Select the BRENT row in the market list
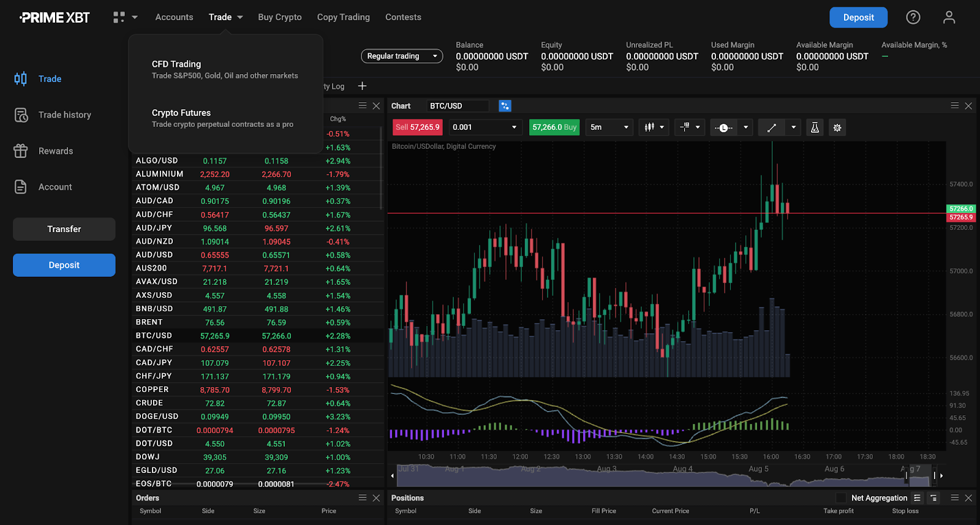980x525 pixels. 257,322
